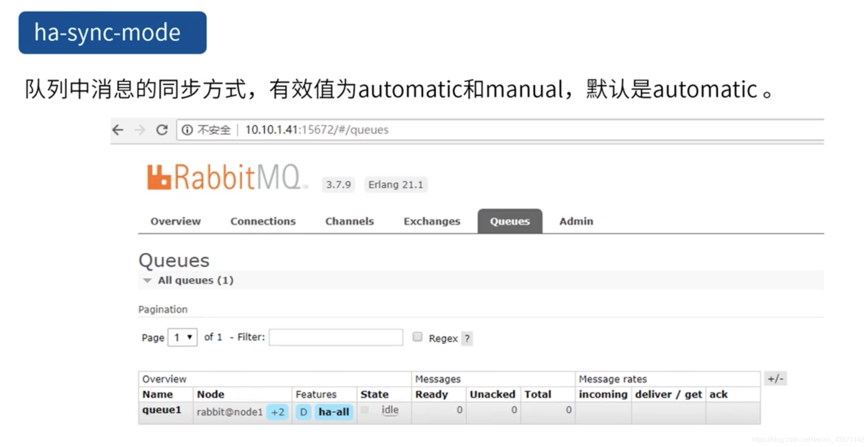Image resolution: width=868 pixels, height=447 pixels.
Task: Sort by the Name column header
Action: coord(157,395)
